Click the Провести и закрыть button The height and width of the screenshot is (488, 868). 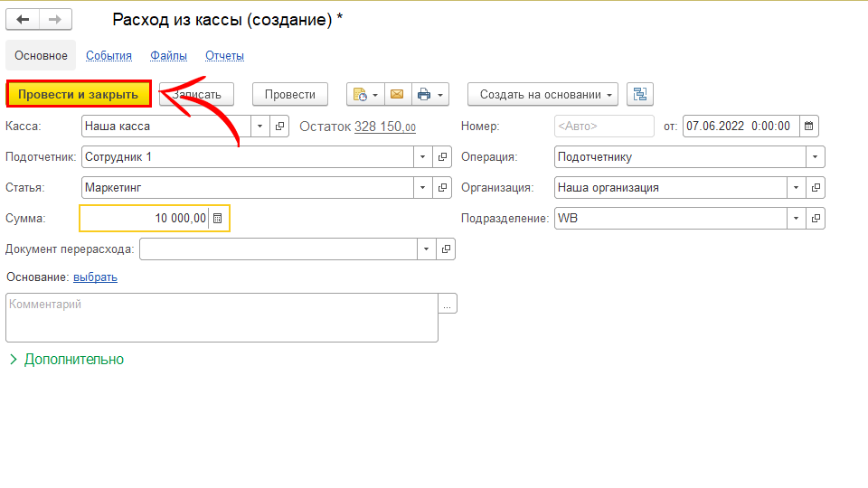click(78, 94)
